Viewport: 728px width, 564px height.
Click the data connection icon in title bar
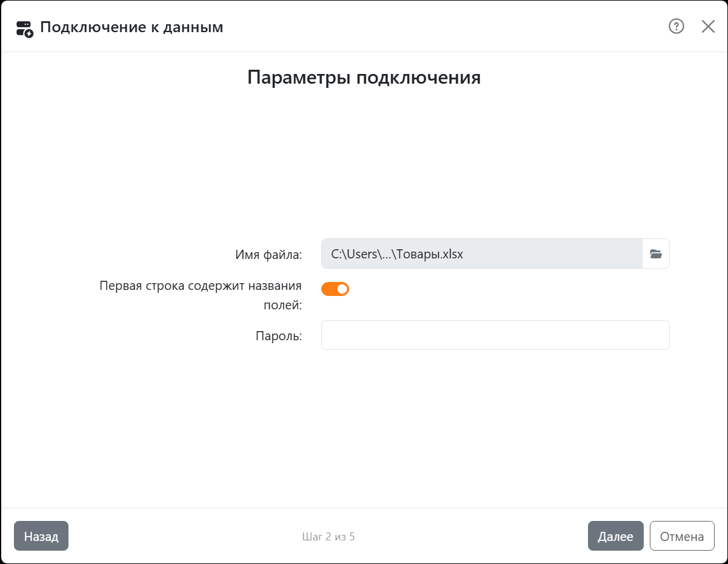tap(24, 29)
